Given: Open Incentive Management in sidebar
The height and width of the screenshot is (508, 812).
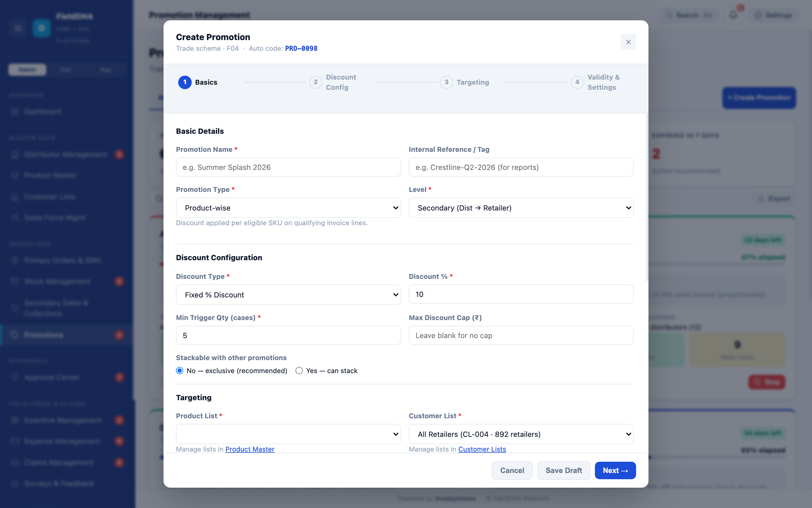Looking at the screenshot, I should click(67, 420).
